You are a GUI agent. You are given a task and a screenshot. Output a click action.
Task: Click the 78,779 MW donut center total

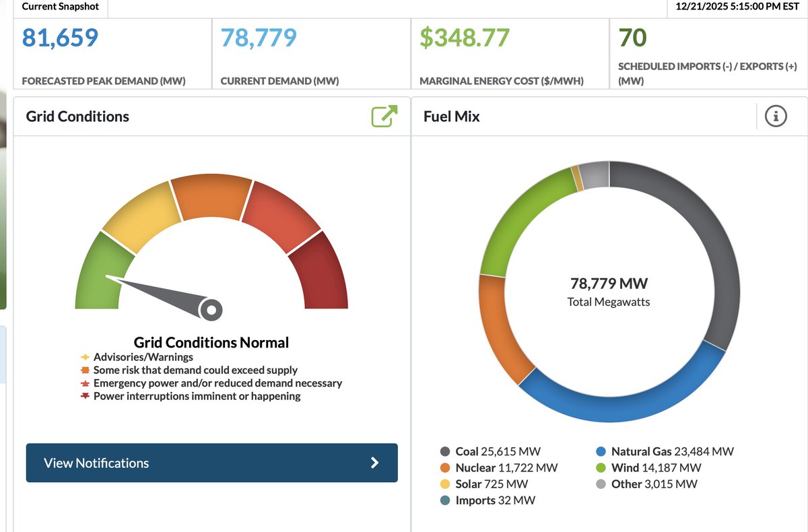pos(609,284)
